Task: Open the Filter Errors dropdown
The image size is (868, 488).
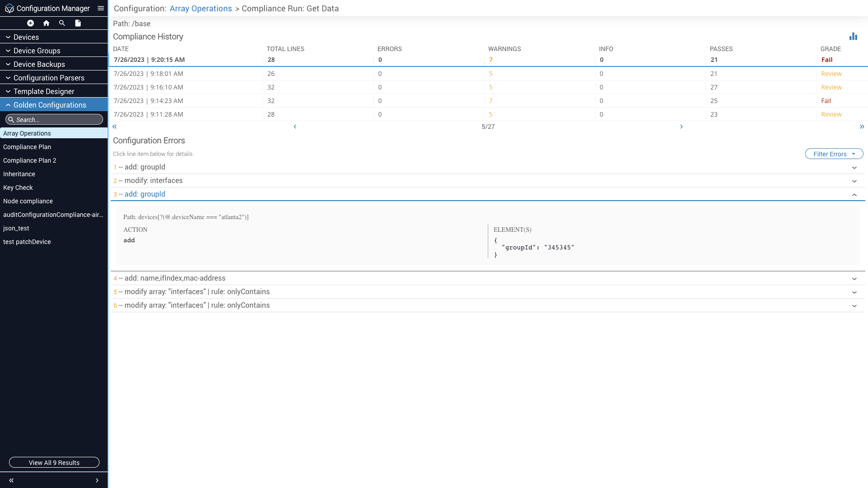Action: 834,154
